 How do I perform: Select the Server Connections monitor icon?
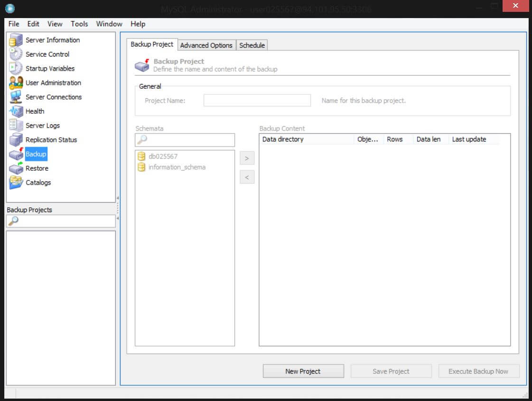pyautogui.click(x=16, y=97)
